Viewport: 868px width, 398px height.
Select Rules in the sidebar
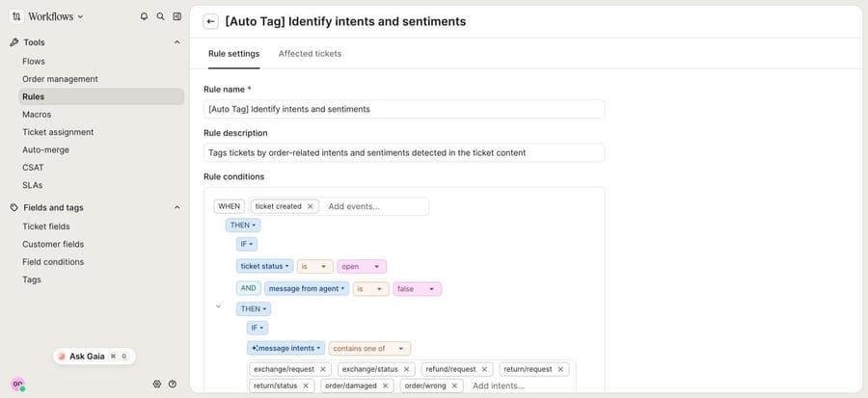[101, 96]
